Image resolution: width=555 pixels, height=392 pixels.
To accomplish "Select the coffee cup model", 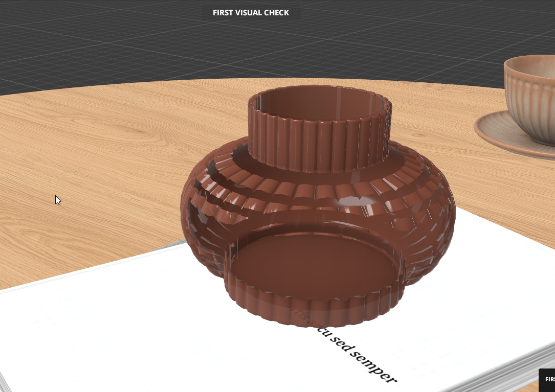I will pyautogui.click(x=530, y=99).
